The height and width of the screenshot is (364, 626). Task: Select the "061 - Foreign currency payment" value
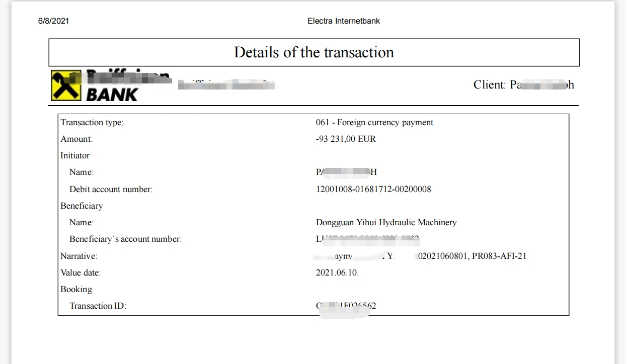click(374, 123)
